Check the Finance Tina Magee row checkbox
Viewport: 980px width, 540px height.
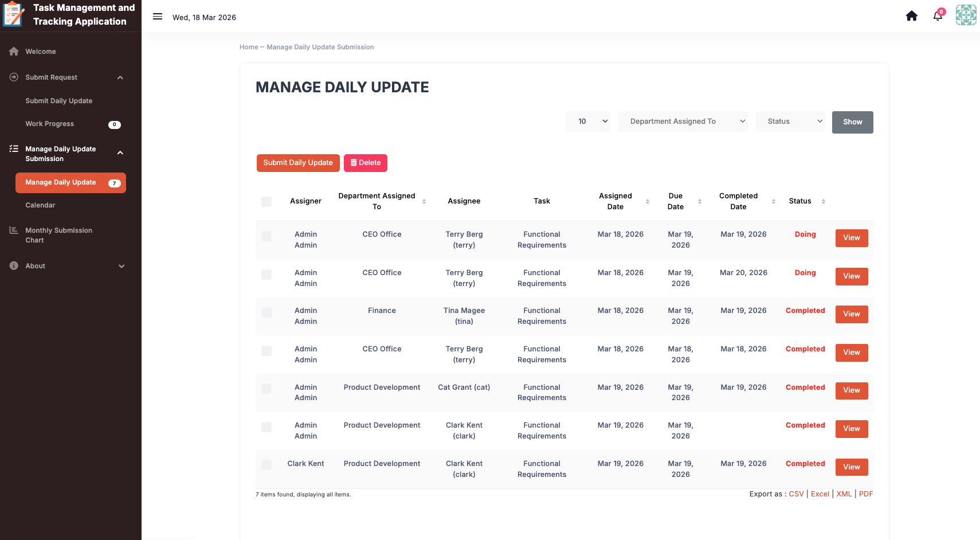266,312
